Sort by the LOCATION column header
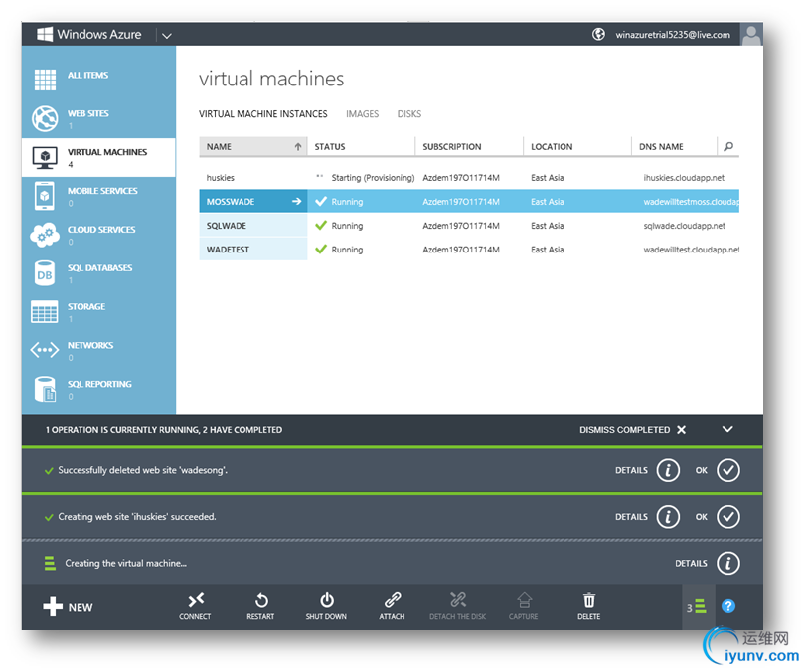 (x=577, y=147)
